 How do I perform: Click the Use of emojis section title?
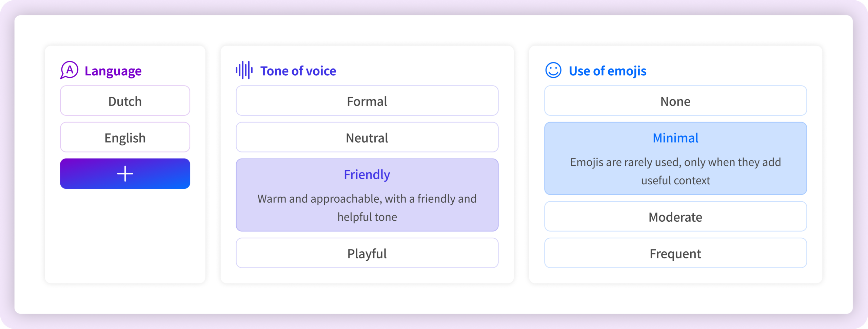[607, 71]
